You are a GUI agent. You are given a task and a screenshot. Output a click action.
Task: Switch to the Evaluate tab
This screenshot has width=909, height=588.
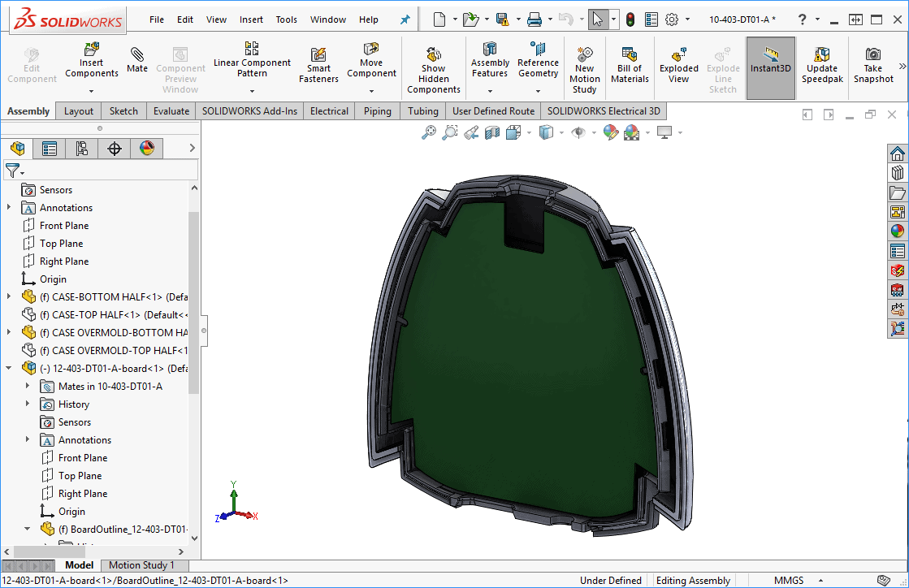[171, 111]
